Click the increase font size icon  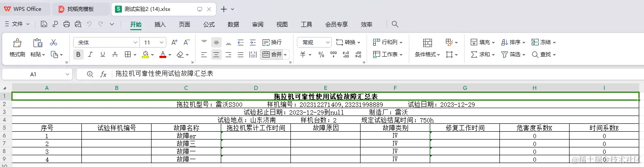click(174, 42)
